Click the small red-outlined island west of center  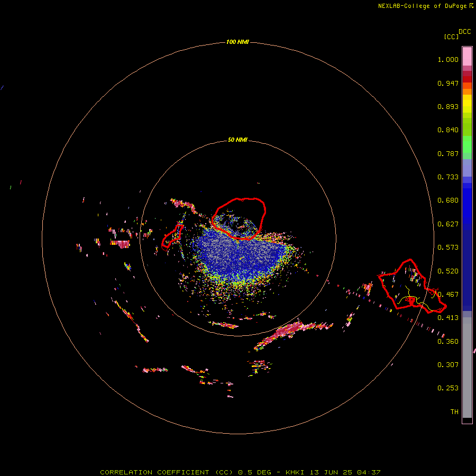172,236
